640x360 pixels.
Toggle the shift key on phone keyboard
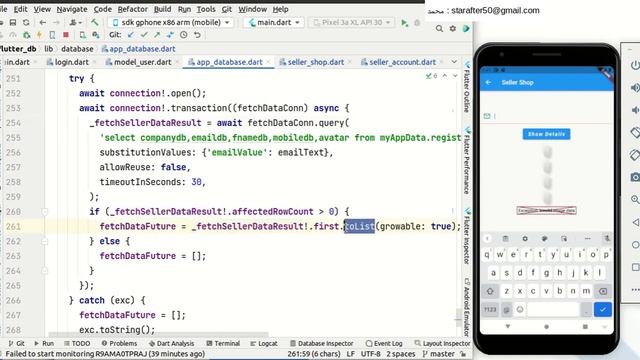pyautogui.click(x=490, y=291)
